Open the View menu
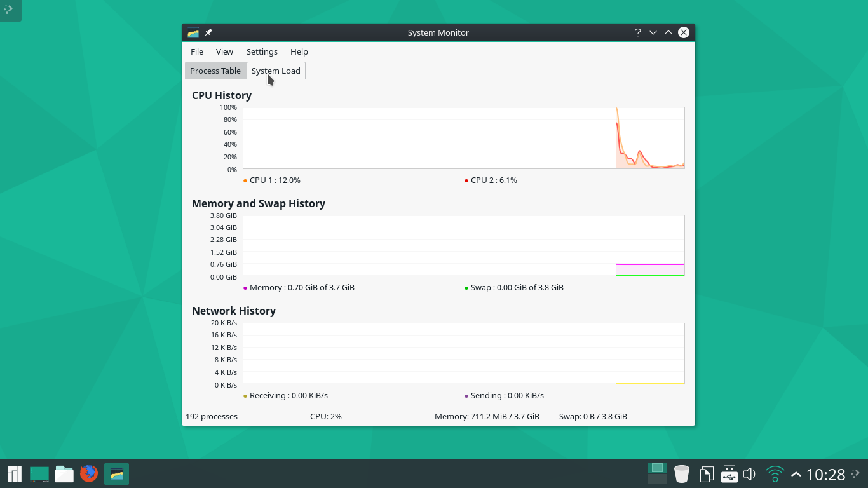 (x=224, y=52)
